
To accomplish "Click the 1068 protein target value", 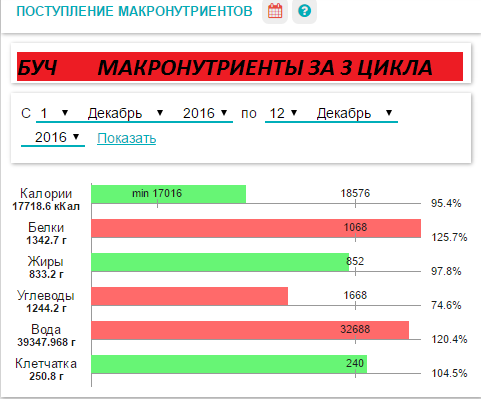I will pyautogui.click(x=355, y=227).
